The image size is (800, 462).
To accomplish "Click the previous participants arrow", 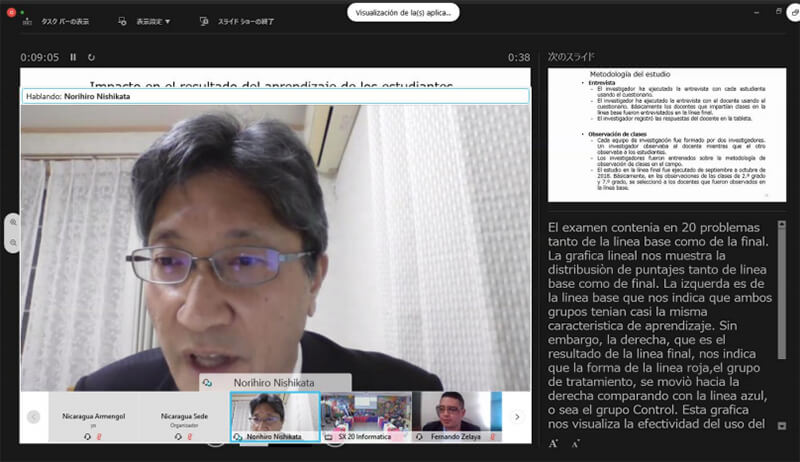I will click(x=33, y=417).
